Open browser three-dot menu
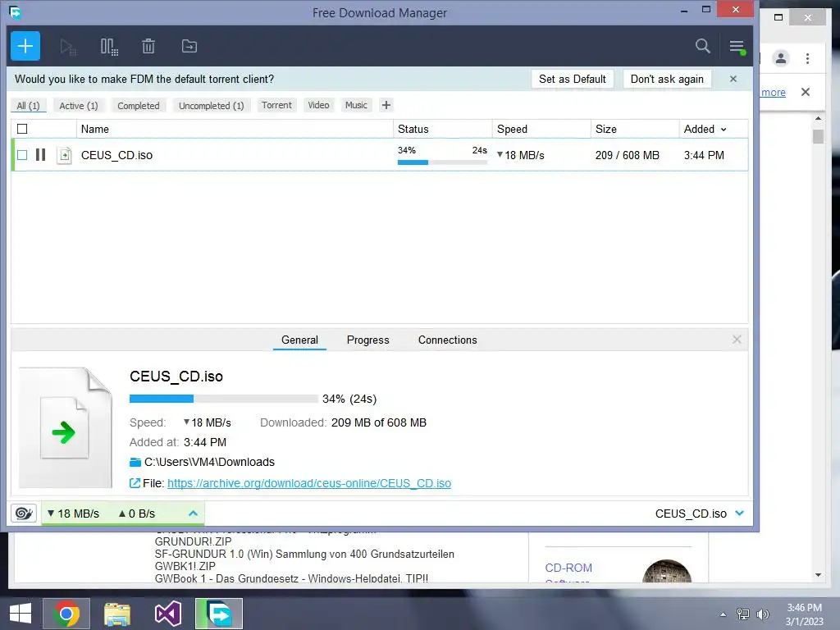 pos(807,58)
